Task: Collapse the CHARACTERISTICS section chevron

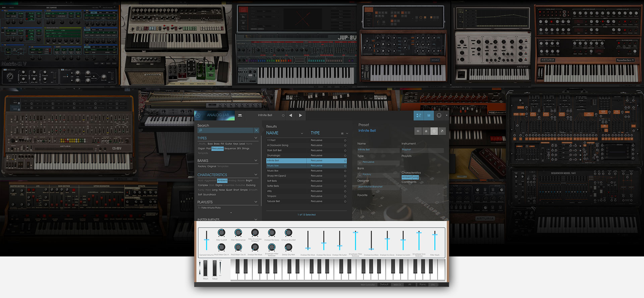Action: (x=256, y=175)
